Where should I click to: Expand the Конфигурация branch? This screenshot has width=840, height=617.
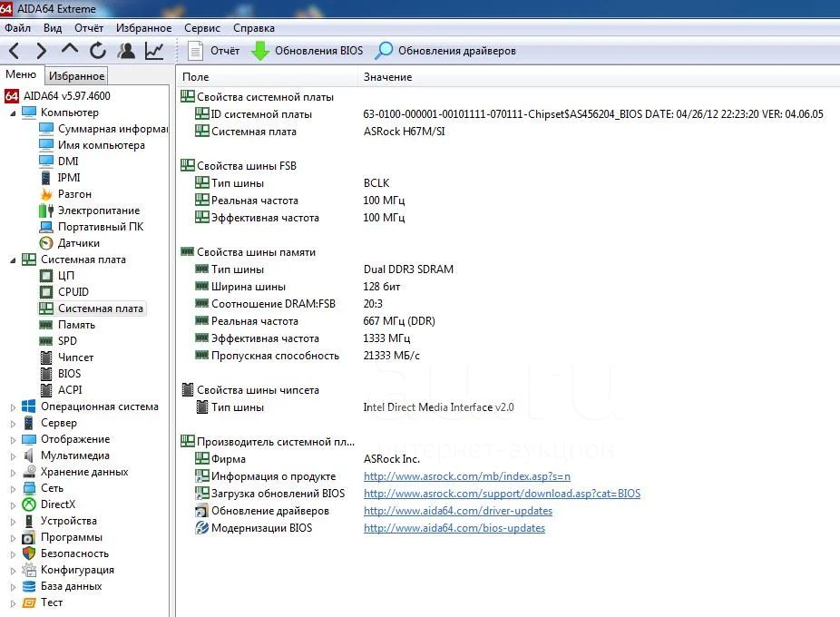13,571
